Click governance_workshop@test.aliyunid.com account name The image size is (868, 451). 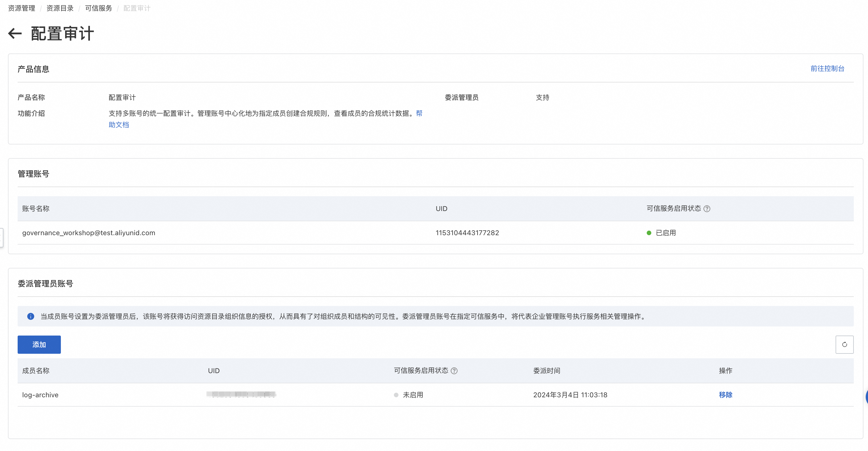pos(89,233)
